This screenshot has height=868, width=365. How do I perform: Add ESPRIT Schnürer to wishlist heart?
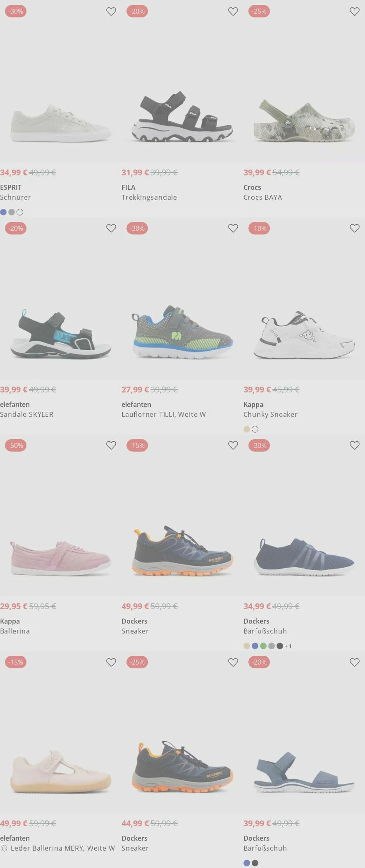(x=111, y=11)
